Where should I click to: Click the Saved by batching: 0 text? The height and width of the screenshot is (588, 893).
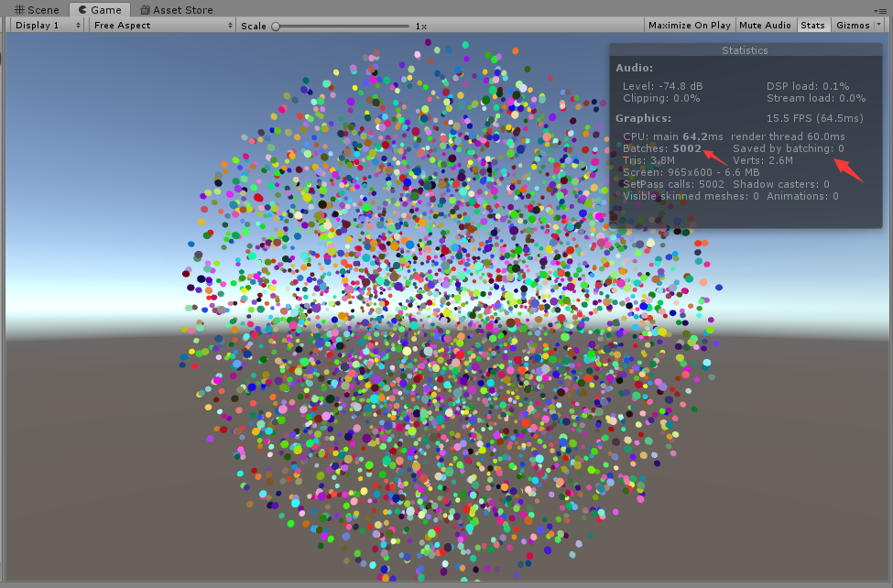pos(789,148)
